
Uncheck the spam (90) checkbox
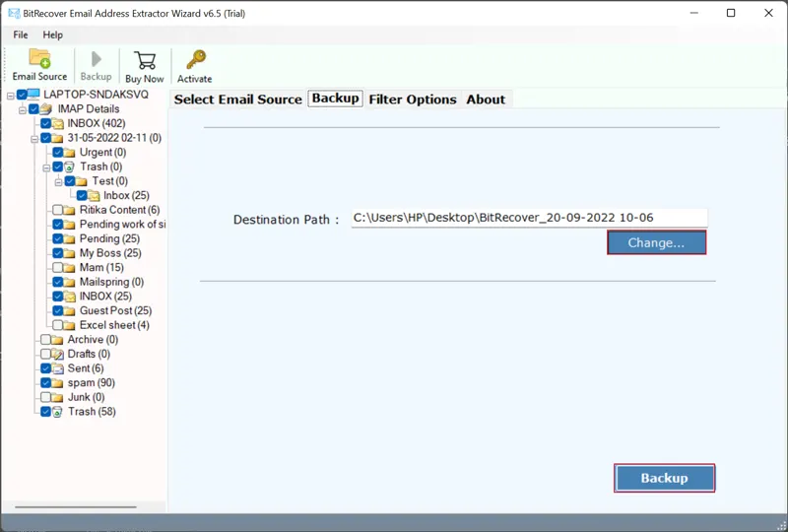45,383
